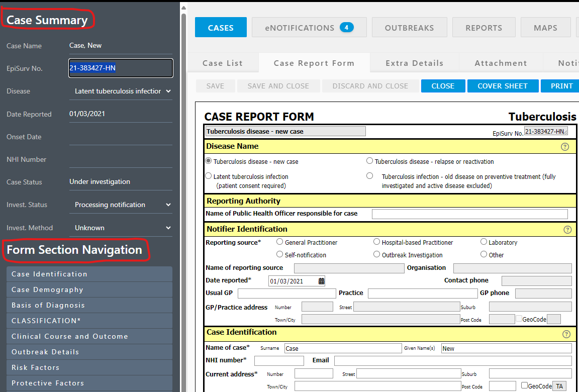The width and height of the screenshot is (579, 392).
Task: Jump to Case Identification section
Action: coord(89,274)
